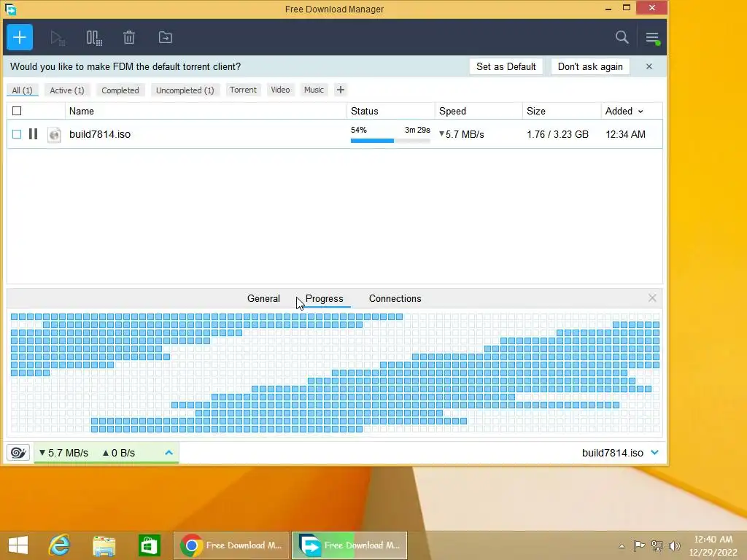
Task: Close the download details panel
Action: coord(652,298)
